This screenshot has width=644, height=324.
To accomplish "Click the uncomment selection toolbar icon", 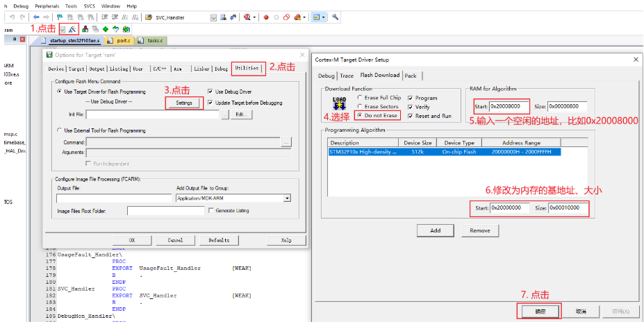I will 134,17.
